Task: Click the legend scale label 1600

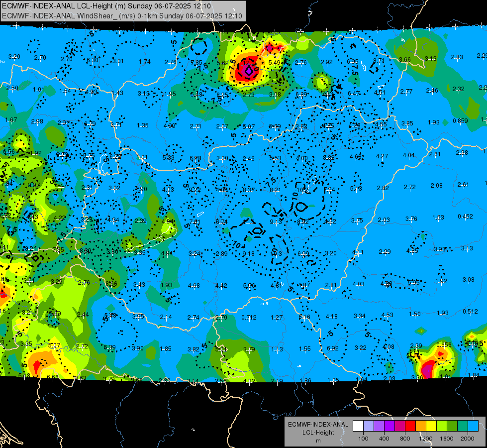Action: [447, 439]
